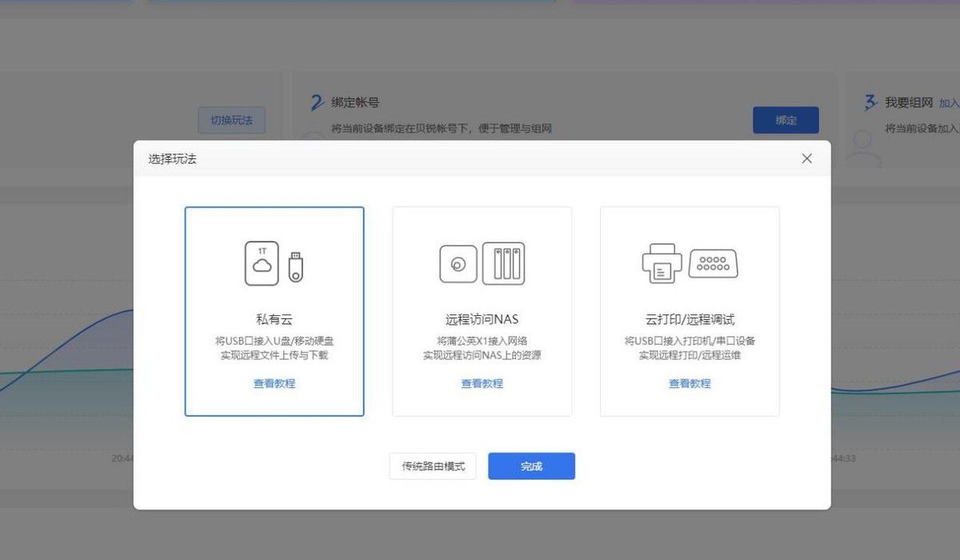Select the 私有云 mode card title

point(274,319)
